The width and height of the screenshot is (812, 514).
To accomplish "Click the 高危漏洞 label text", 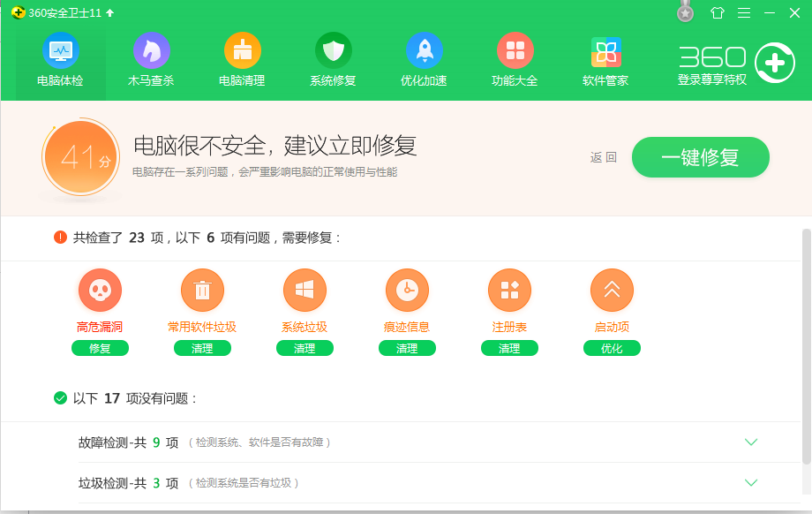I will pyautogui.click(x=100, y=327).
